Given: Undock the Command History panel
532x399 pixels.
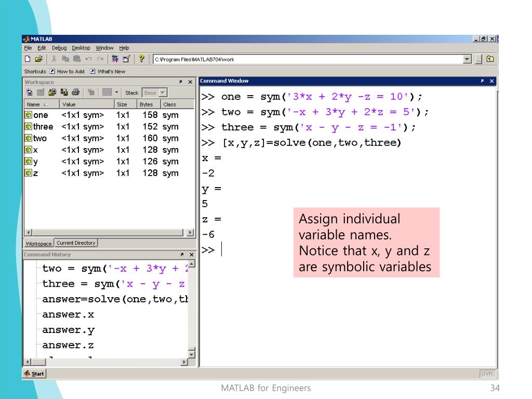Looking at the screenshot, I should (x=181, y=255).
